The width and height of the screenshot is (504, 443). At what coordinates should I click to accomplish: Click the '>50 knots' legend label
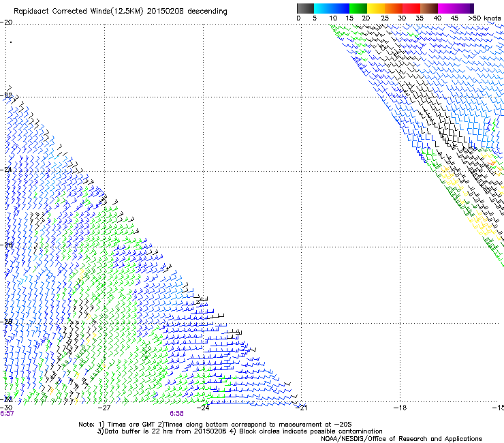coord(484,18)
